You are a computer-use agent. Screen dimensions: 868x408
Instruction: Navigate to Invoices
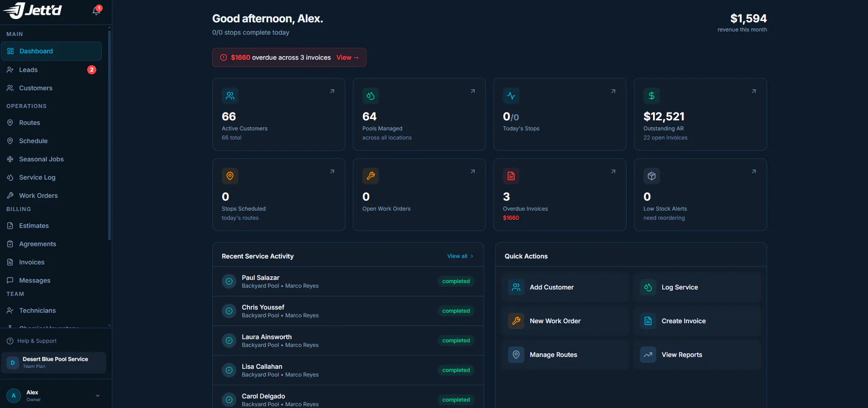point(51,262)
